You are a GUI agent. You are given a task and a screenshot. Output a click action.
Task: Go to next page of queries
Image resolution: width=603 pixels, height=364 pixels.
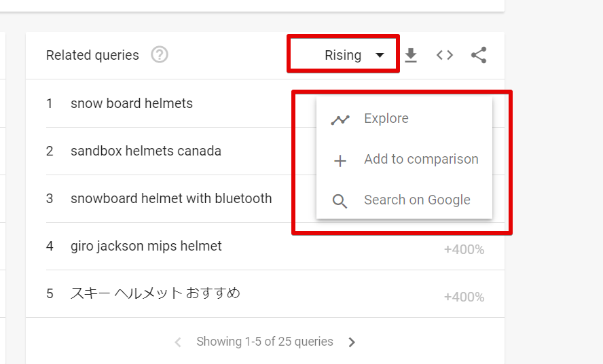(352, 342)
